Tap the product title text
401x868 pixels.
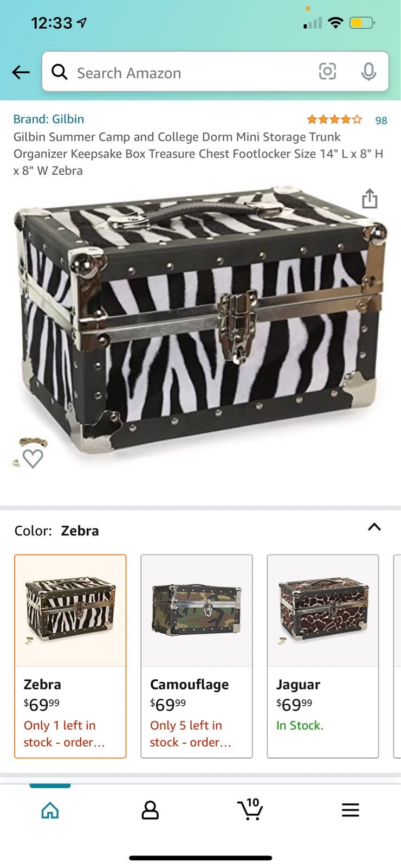click(x=198, y=154)
